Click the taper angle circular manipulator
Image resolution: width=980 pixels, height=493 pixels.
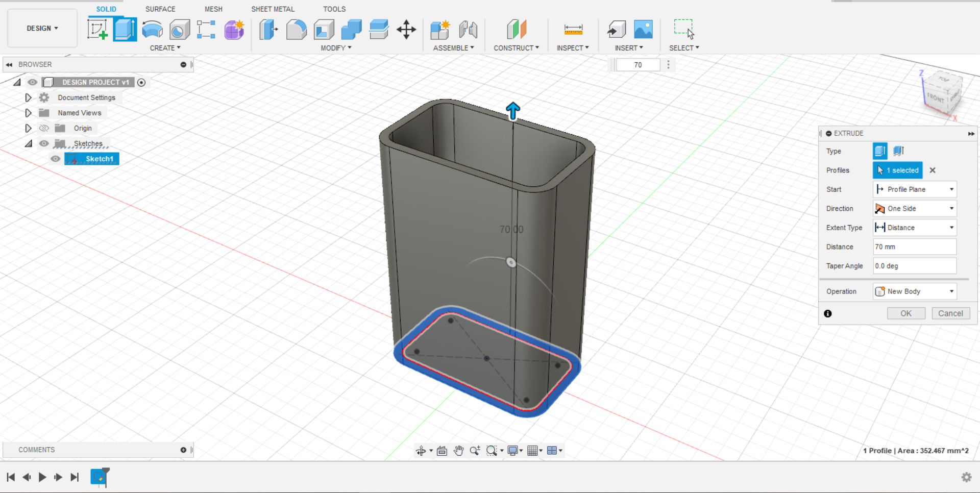point(511,262)
